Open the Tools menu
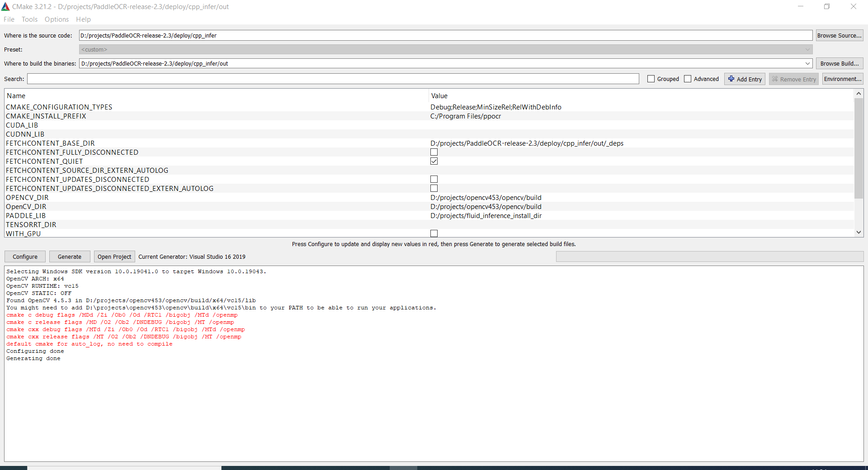 click(29, 19)
